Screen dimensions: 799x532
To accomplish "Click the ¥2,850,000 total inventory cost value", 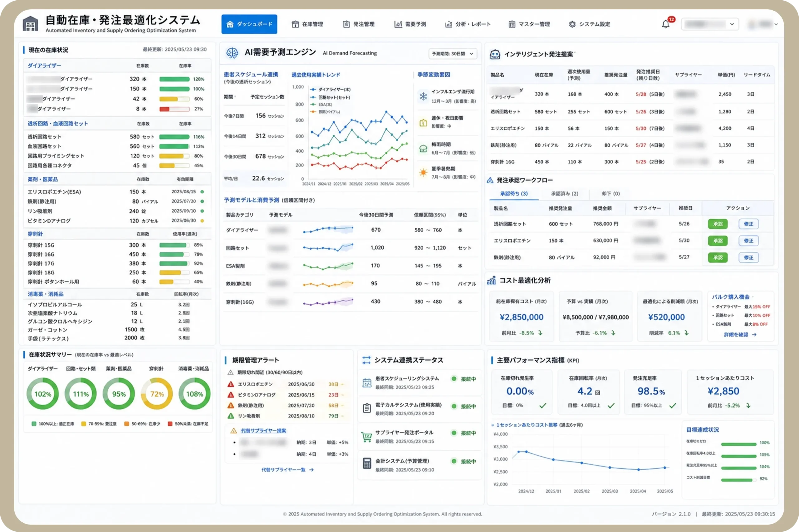I will [522, 317].
